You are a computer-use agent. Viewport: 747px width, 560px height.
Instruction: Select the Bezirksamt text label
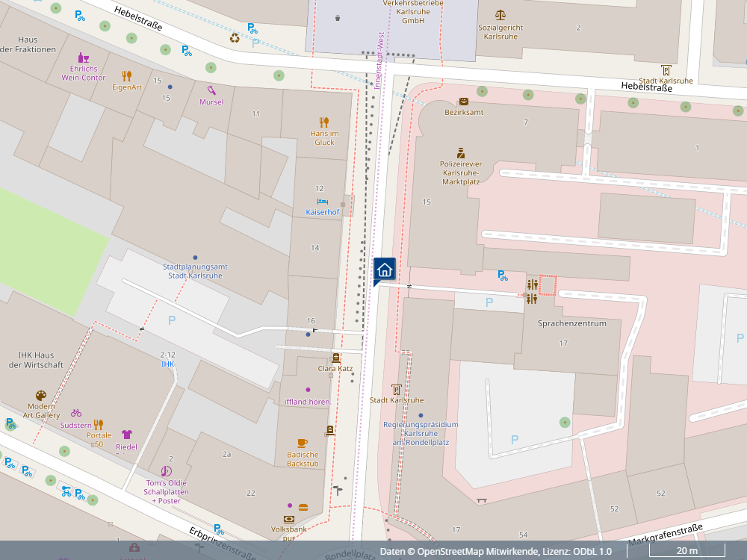click(464, 113)
